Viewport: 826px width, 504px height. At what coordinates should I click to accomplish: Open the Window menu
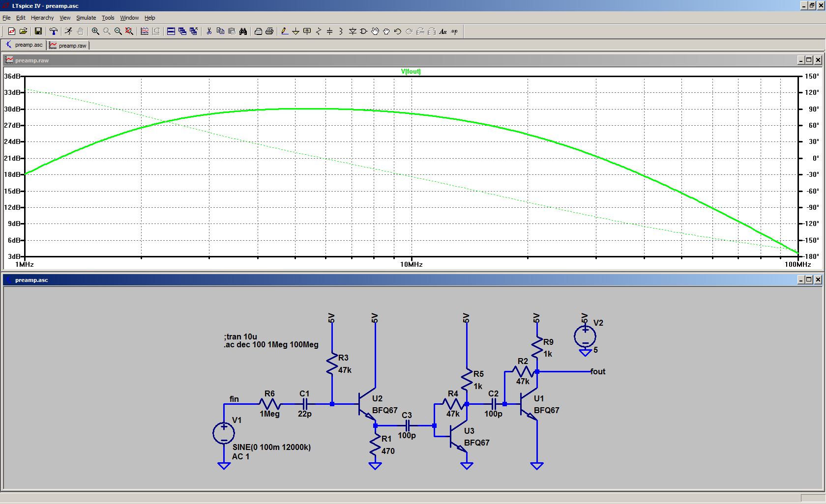[129, 18]
